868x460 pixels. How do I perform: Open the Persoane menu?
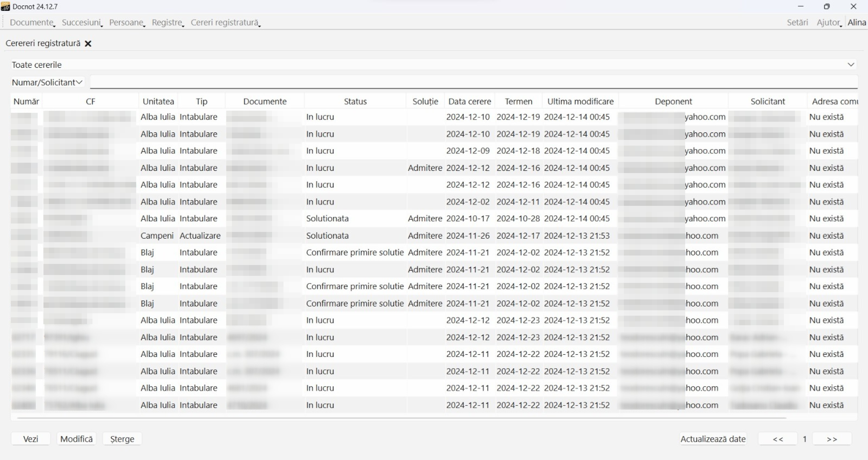(126, 23)
